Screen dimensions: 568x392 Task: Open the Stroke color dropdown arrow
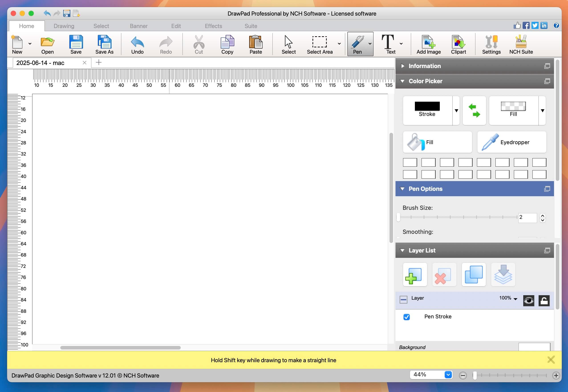coord(456,111)
